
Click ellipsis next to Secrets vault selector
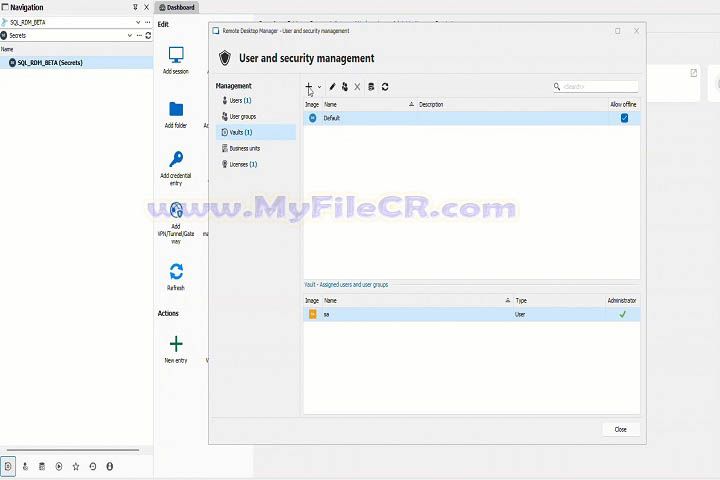(139, 35)
